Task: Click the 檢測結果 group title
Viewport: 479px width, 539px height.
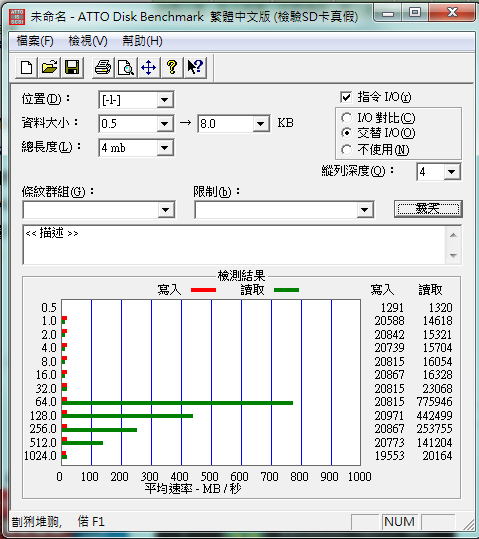Action: [241, 276]
